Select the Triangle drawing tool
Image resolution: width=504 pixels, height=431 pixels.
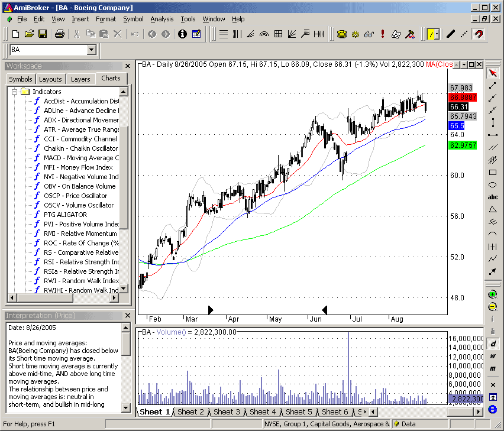[492, 209]
